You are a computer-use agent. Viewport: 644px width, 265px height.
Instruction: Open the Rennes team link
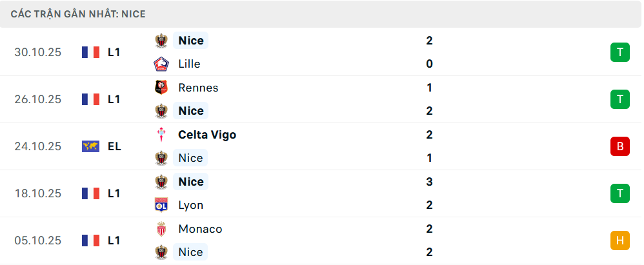[x=198, y=88]
